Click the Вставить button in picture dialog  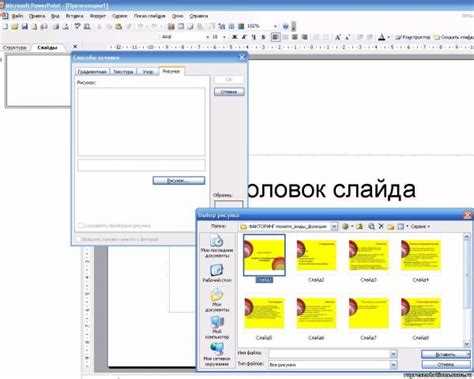445,354
